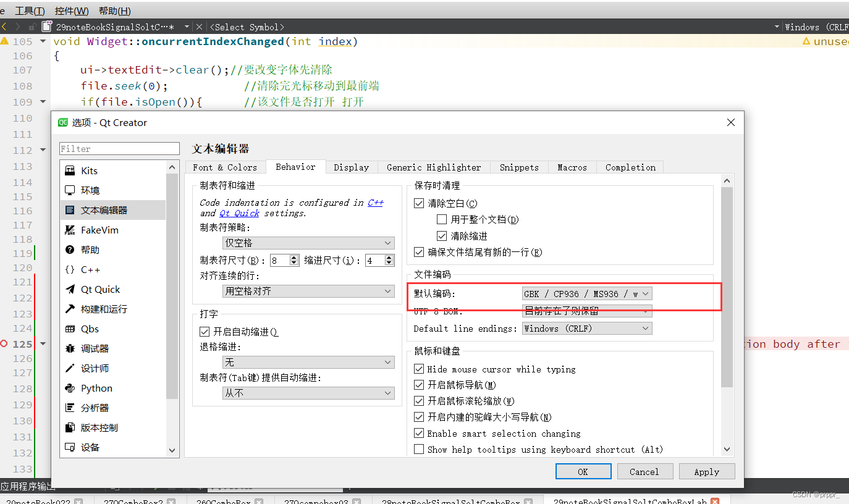Click the warning icon on line 105
Viewport: 849px width, 504px height.
pos(4,41)
